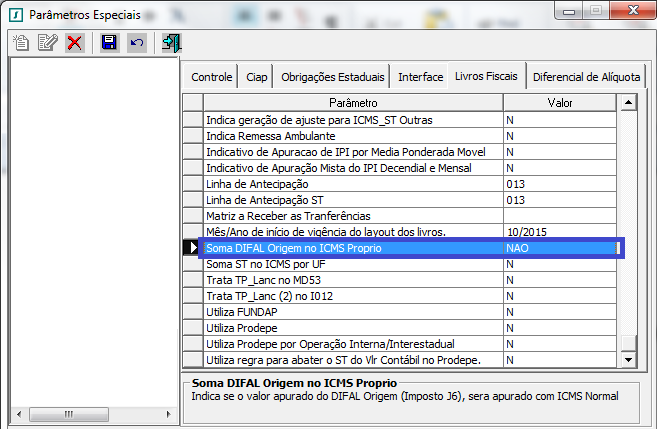Click the red X delete icon

tap(74, 42)
